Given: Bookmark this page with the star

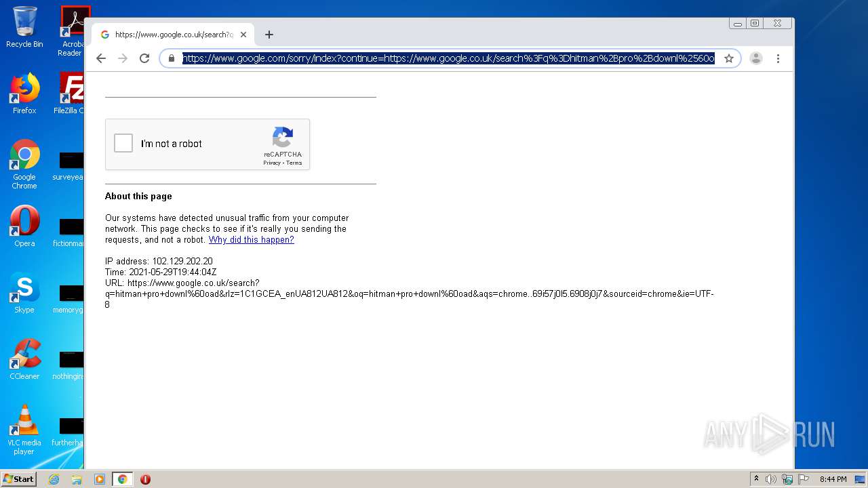Looking at the screenshot, I should (729, 58).
